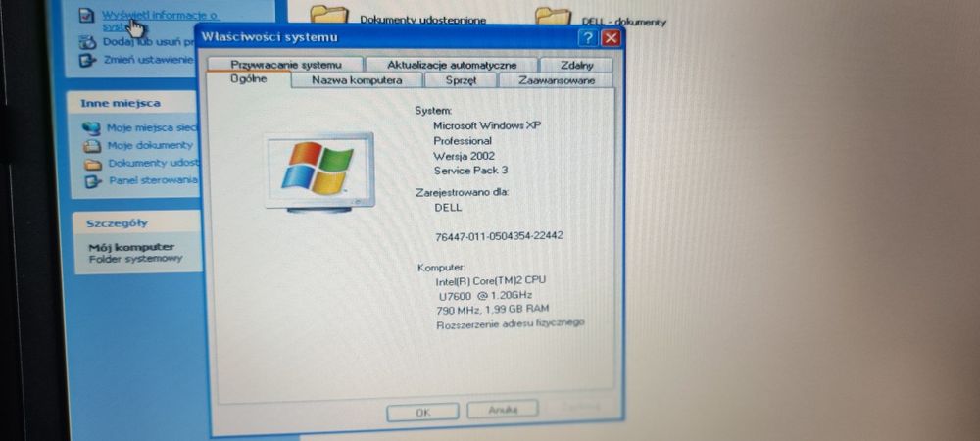Click the Moje miejsca sieciowe globe icon
The height and width of the screenshot is (441, 980).
click(91, 128)
